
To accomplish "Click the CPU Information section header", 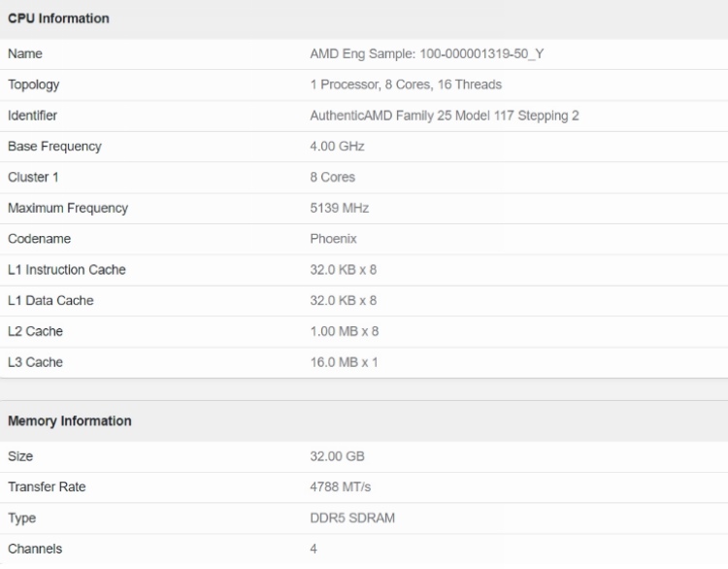I will coord(58,18).
